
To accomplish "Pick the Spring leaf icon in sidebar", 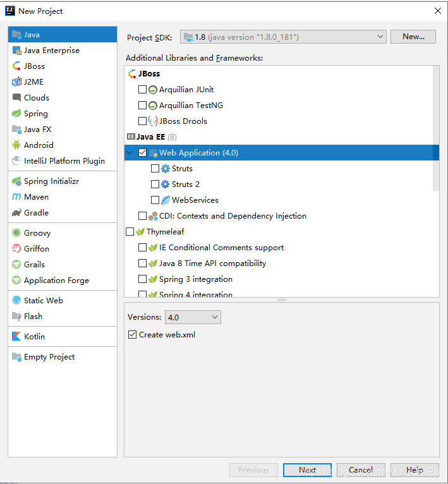I will (16, 113).
